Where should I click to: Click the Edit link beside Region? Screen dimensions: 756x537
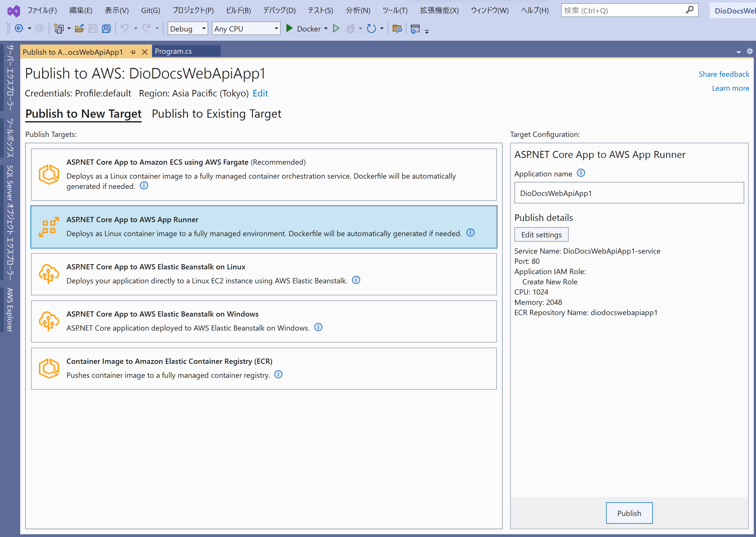(260, 93)
